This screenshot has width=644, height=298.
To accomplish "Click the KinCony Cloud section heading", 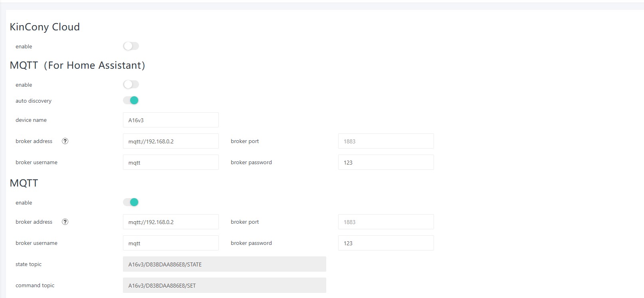I will pos(45,27).
